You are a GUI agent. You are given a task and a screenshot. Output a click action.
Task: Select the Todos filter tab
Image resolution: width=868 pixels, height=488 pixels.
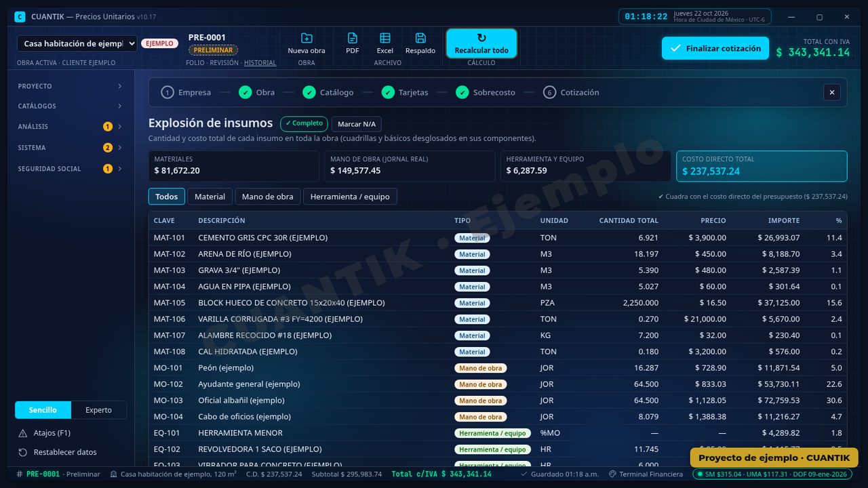pyautogui.click(x=167, y=197)
